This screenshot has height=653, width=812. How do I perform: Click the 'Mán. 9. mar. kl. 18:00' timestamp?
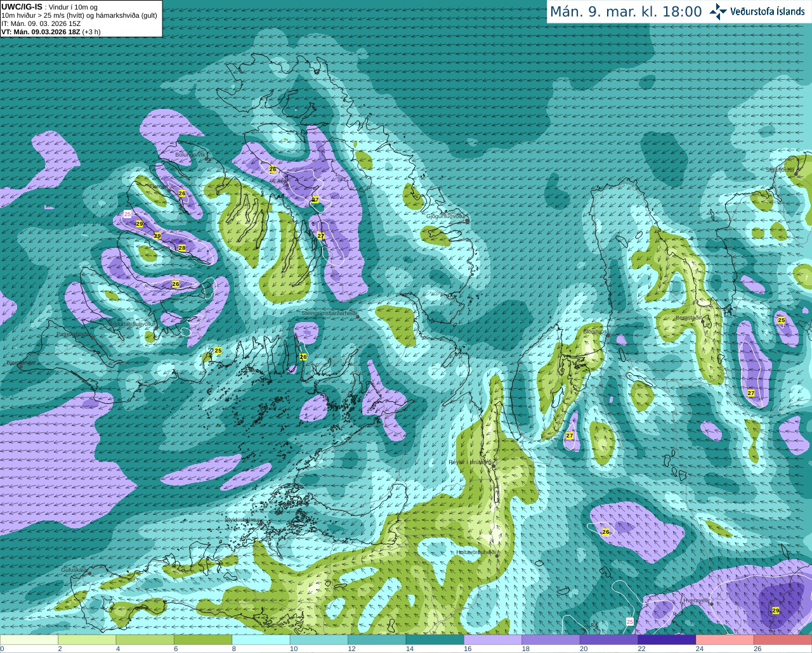(625, 11)
